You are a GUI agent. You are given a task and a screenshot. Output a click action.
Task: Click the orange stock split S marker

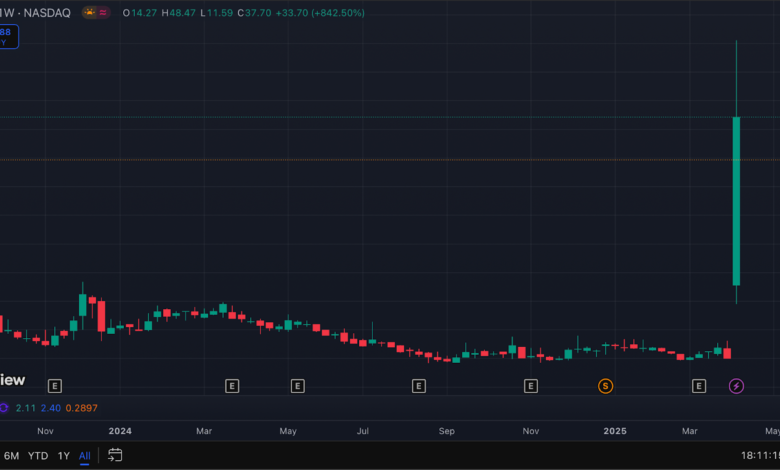coord(605,385)
